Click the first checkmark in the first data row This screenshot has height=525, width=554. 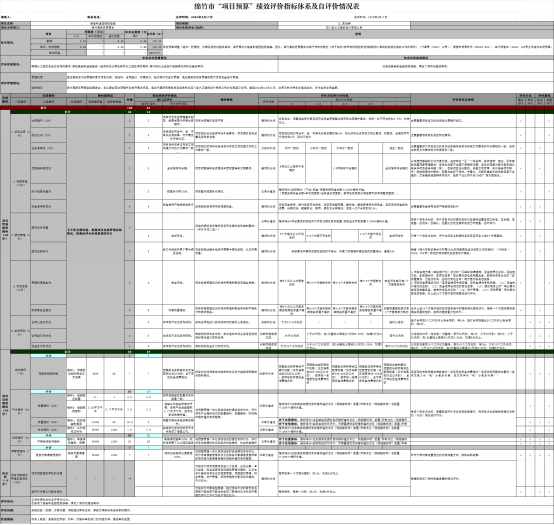coord(521,121)
